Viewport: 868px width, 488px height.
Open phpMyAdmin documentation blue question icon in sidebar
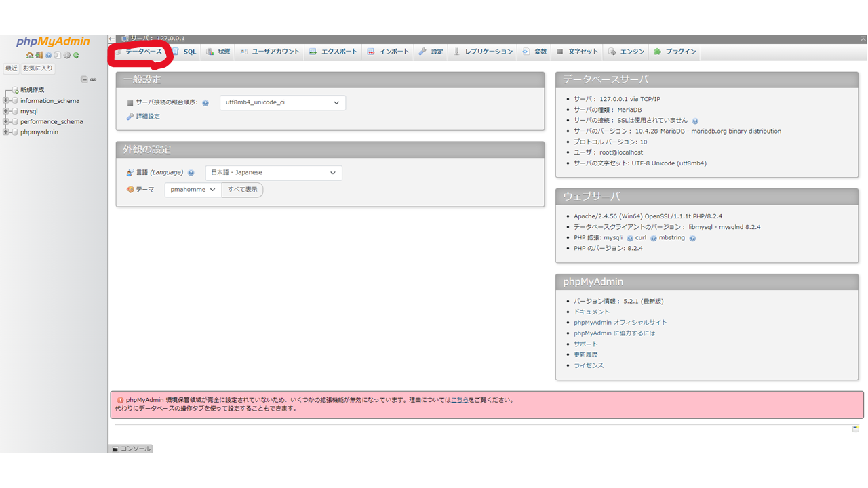pos(48,55)
